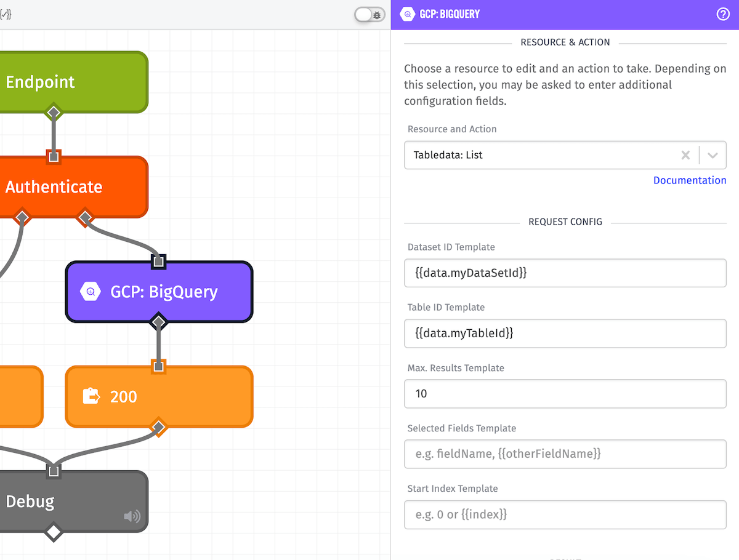Select the GCP: BigQuery node

point(159,292)
